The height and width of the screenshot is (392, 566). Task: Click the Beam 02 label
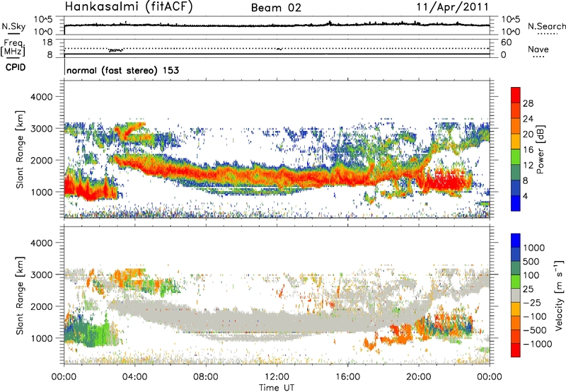276,8
